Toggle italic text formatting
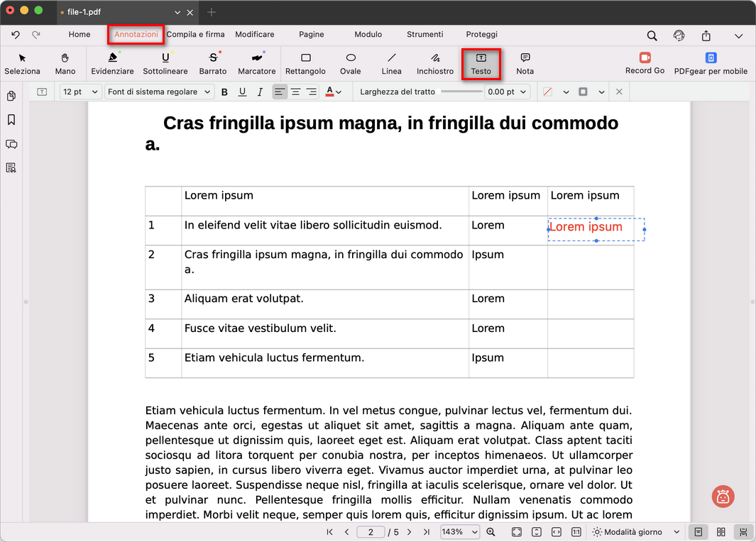Image resolution: width=756 pixels, height=542 pixels. pyautogui.click(x=260, y=92)
